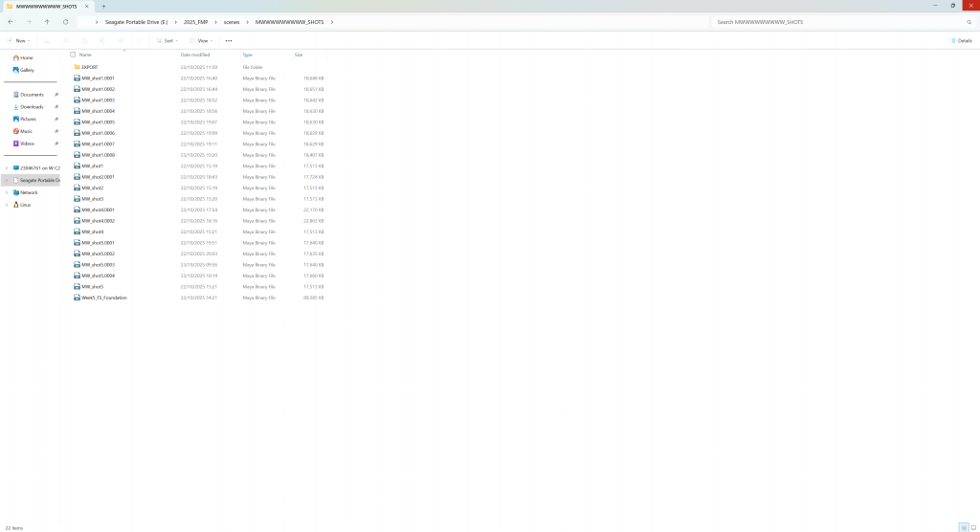Open the See more ellipsis menu
Viewport: 980px width, 532px height.
(x=229, y=41)
